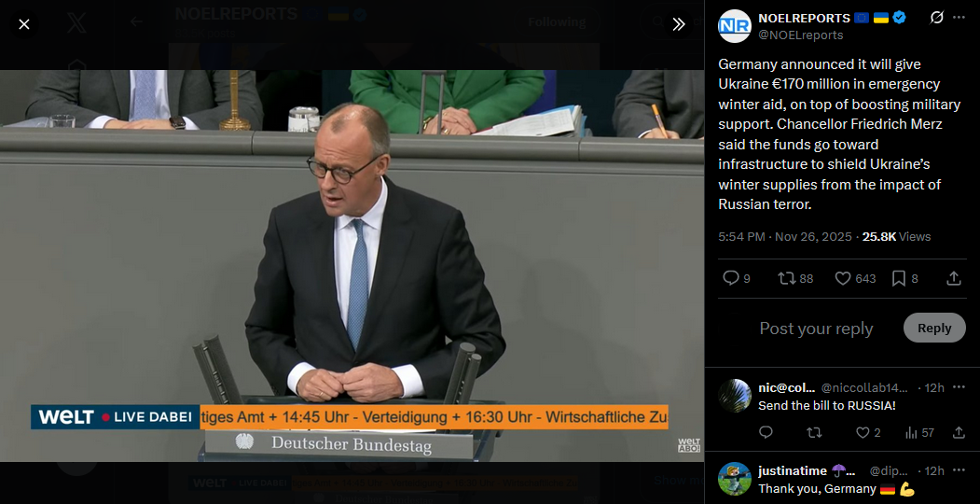
Task: Open more options on the justinatime reply
Action: coord(959,470)
